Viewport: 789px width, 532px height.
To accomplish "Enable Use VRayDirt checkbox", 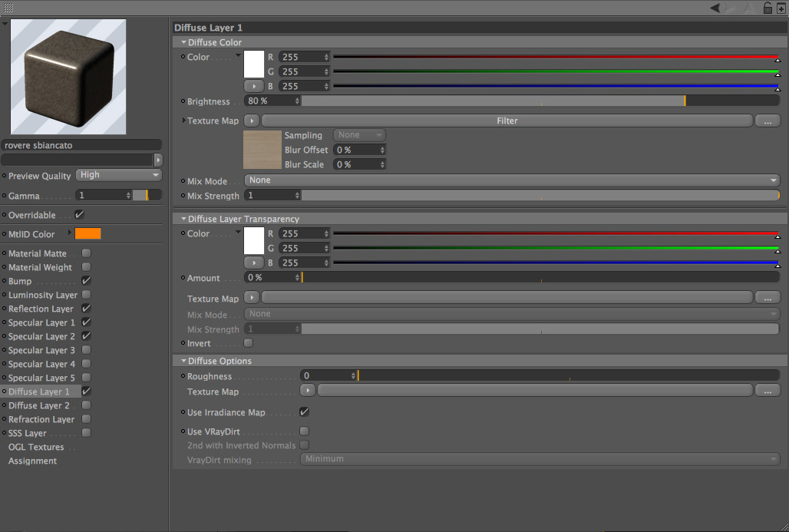I will [305, 431].
